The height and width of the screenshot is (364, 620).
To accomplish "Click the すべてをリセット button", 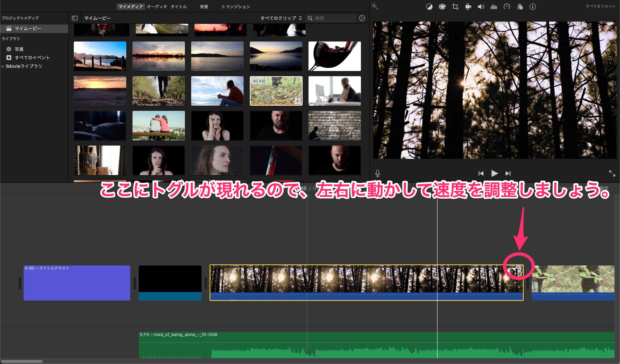I will pos(600,6).
